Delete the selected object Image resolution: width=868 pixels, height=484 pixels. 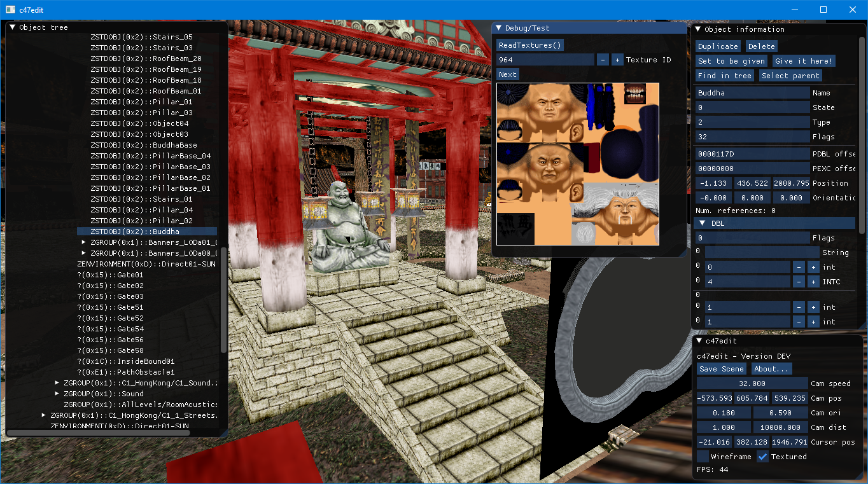coord(761,46)
